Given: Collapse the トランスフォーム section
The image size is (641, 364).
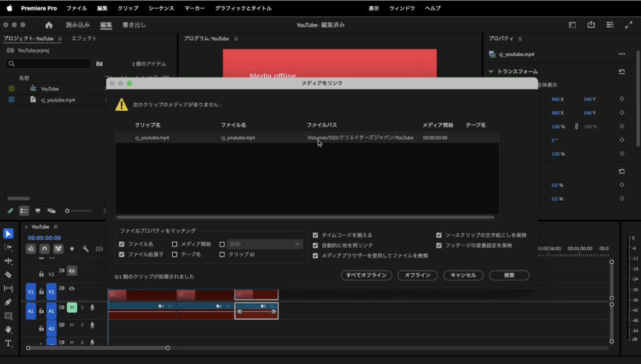Looking at the screenshot, I should click(491, 71).
